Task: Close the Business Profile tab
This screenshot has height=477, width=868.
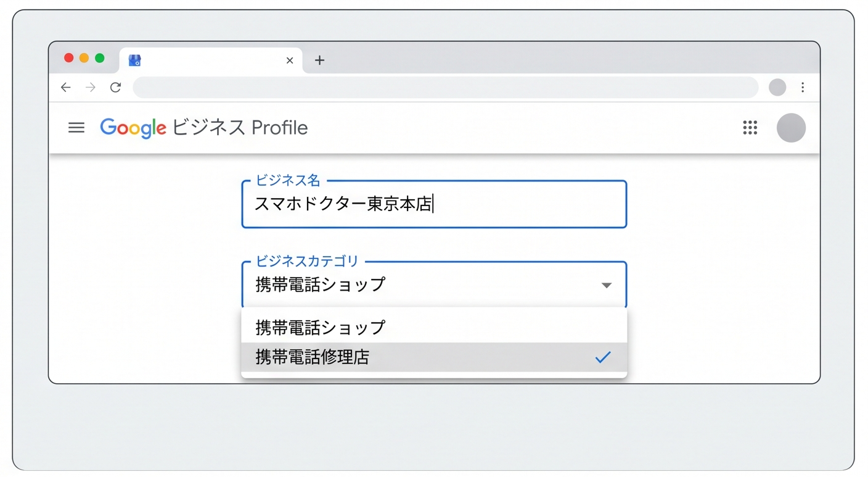Action: [x=290, y=60]
